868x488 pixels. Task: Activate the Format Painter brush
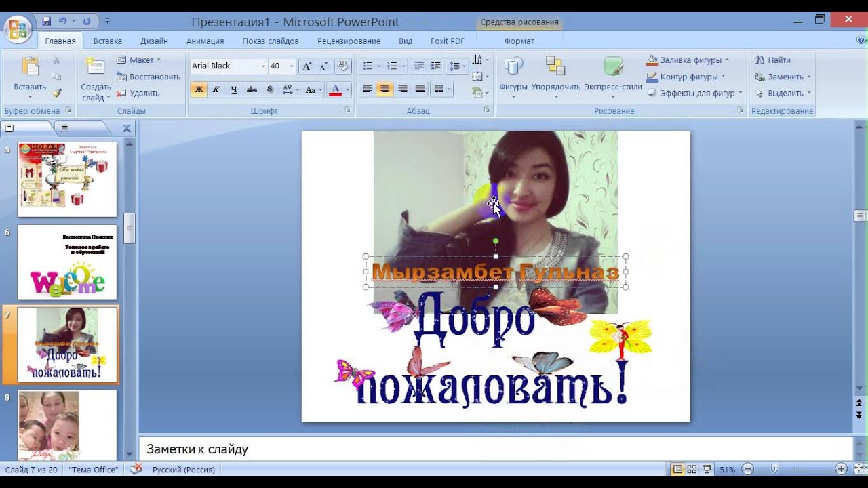pos(57,93)
